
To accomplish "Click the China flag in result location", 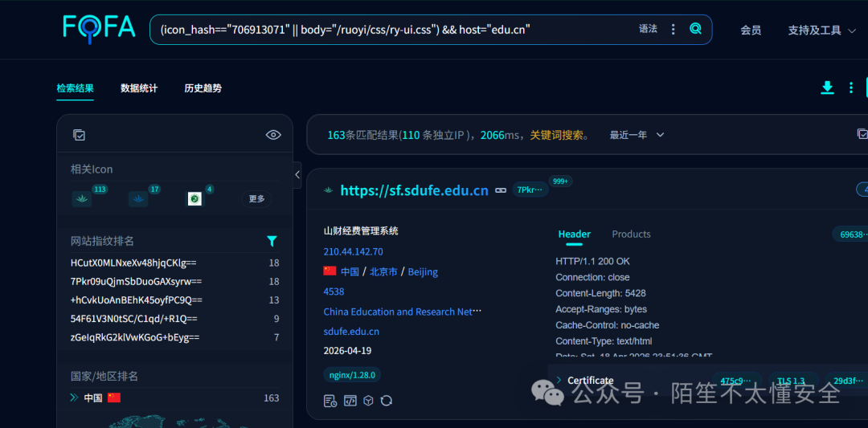I will (330, 271).
